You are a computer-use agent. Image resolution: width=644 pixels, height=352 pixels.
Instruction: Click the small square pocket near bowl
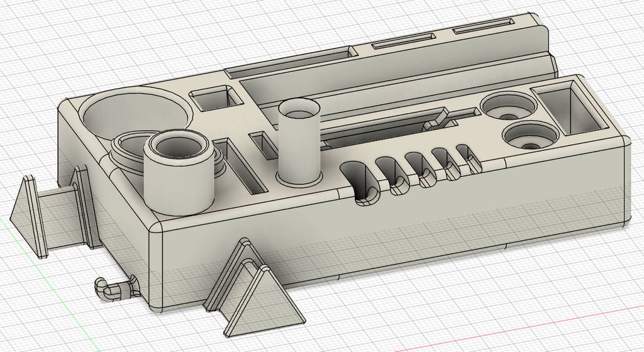[x=216, y=97]
